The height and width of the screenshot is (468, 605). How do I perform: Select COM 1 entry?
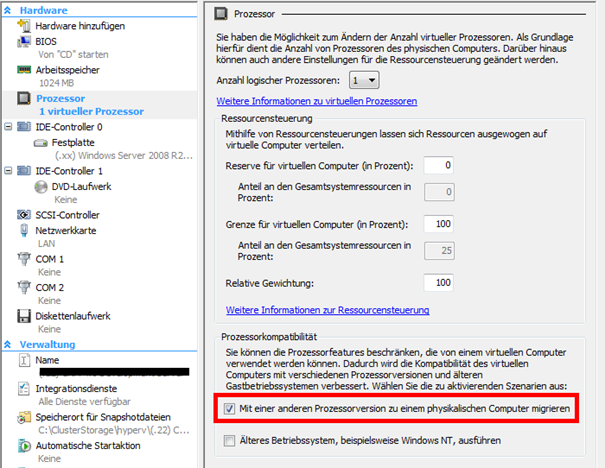tap(50, 259)
